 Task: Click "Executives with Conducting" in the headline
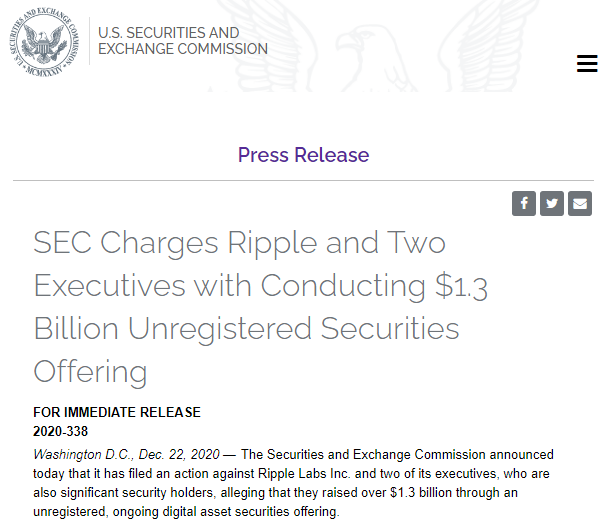coord(231,286)
